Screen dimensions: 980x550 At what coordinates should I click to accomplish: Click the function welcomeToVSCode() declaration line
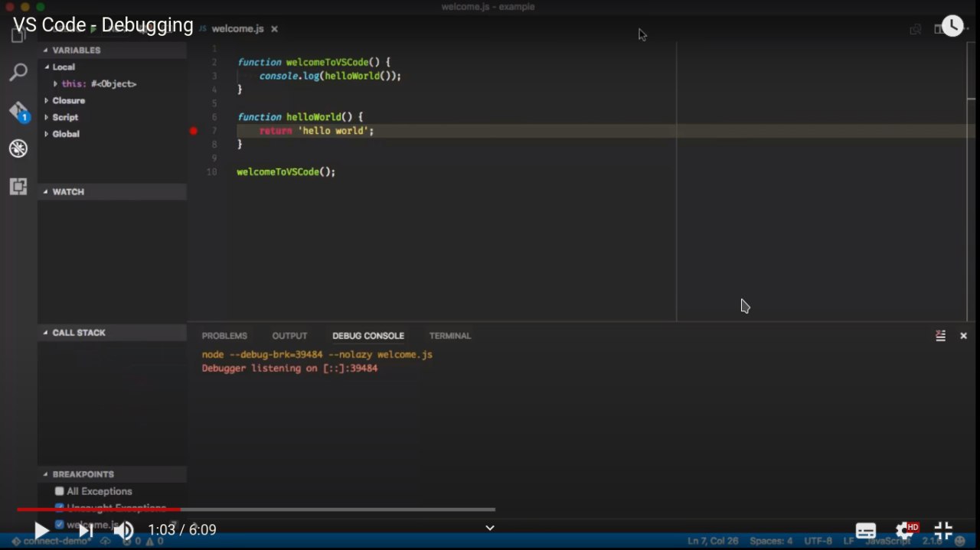pyautogui.click(x=314, y=62)
